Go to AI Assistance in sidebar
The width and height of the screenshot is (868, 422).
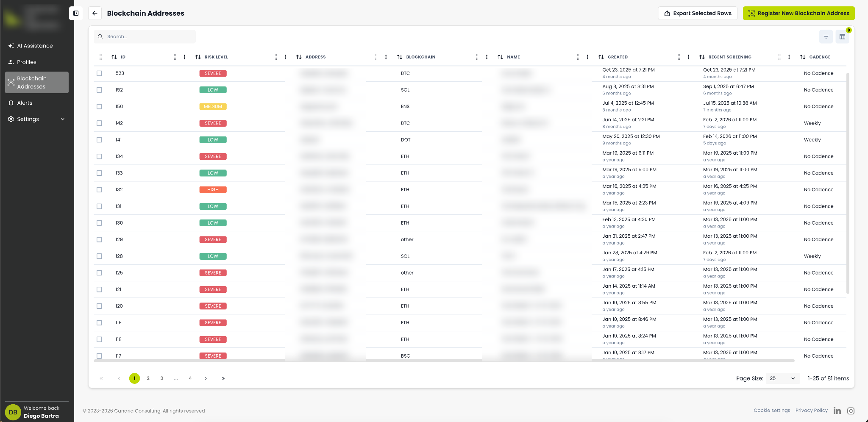pyautogui.click(x=35, y=46)
